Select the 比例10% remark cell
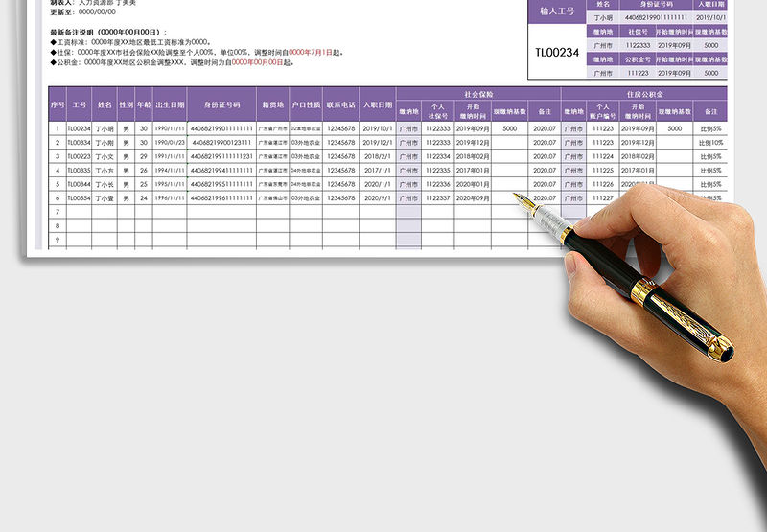The height and width of the screenshot is (532, 767). click(x=710, y=143)
